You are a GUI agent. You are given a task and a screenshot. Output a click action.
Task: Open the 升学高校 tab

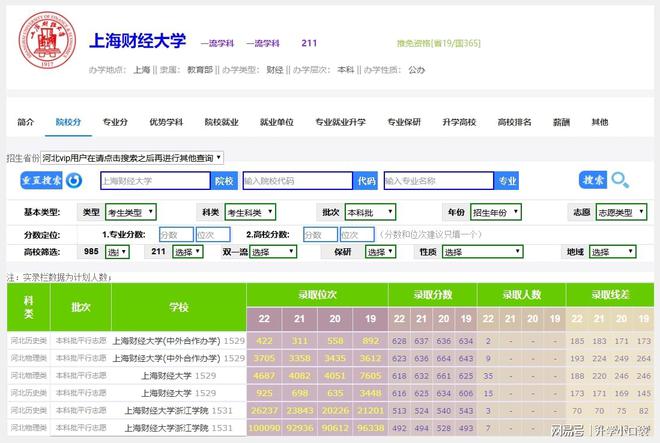pos(459,122)
